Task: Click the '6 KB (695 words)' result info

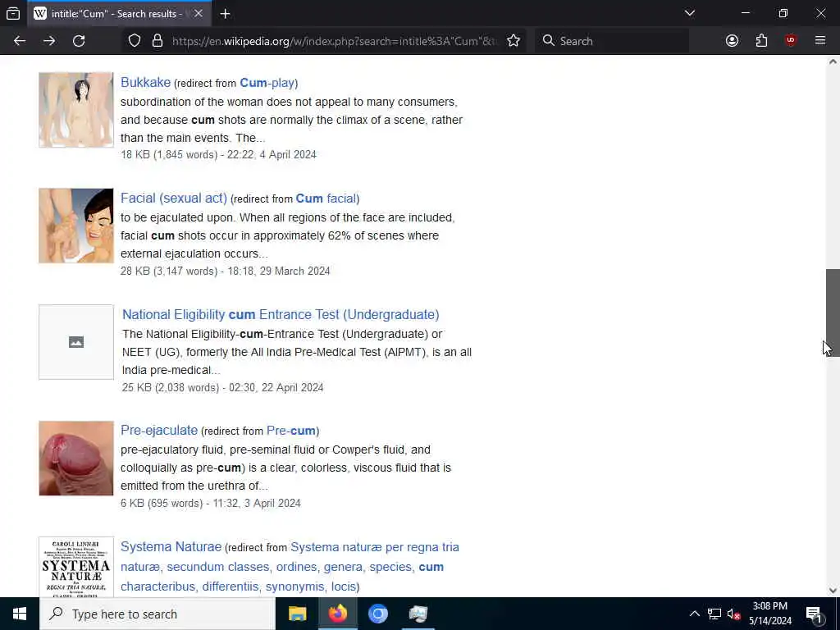Action: point(211,503)
